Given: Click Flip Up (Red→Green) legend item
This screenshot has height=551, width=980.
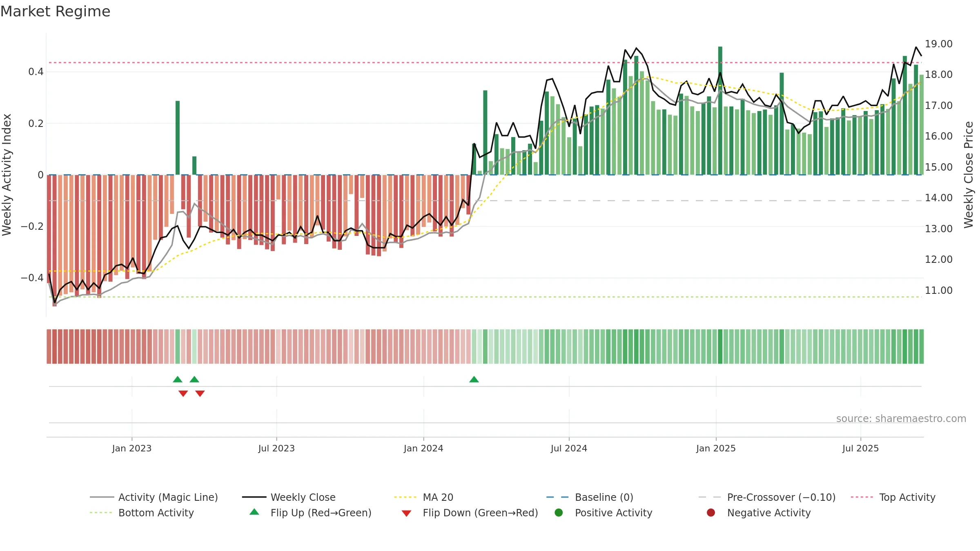Looking at the screenshot, I should [x=310, y=513].
